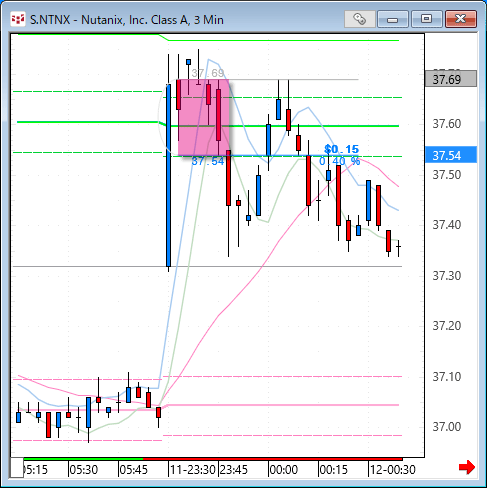Click the 12-00:30 time axis label
This screenshot has height=488, width=487.
pyautogui.click(x=393, y=470)
